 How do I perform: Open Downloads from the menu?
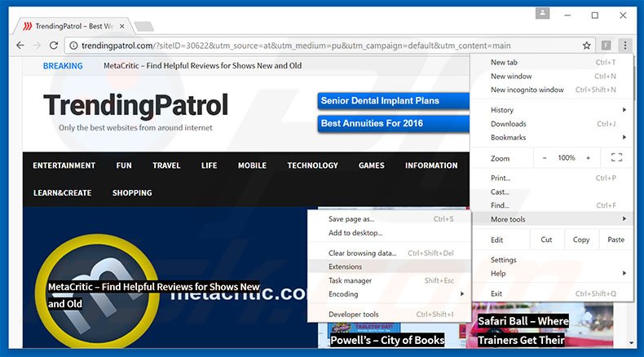tap(553, 124)
